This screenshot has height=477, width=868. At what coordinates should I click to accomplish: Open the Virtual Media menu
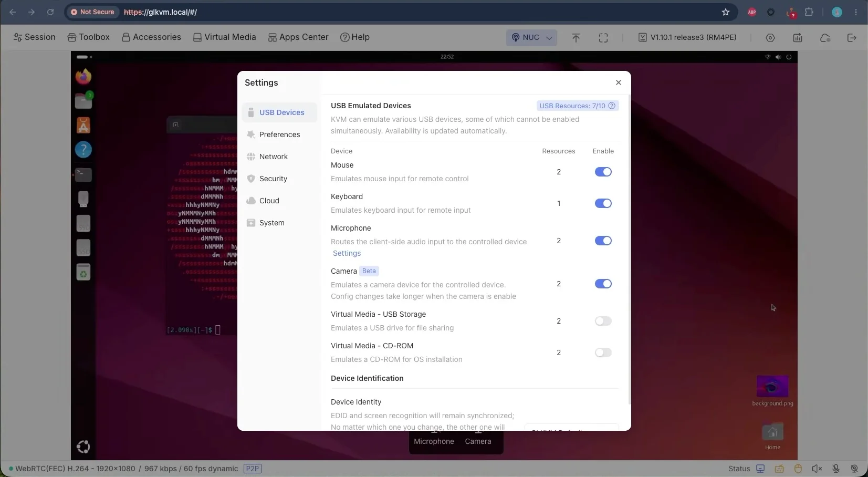point(224,37)
